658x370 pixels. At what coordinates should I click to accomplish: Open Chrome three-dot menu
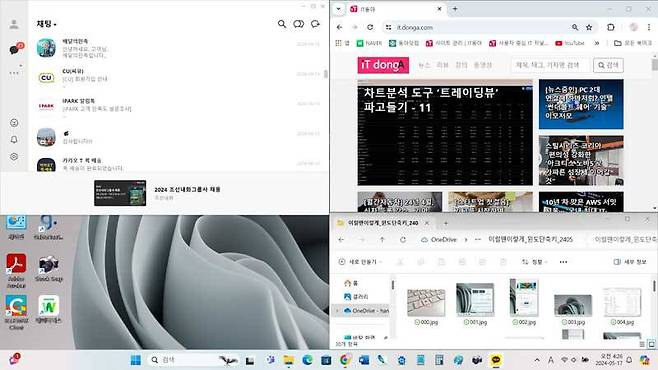pos(649,27)
